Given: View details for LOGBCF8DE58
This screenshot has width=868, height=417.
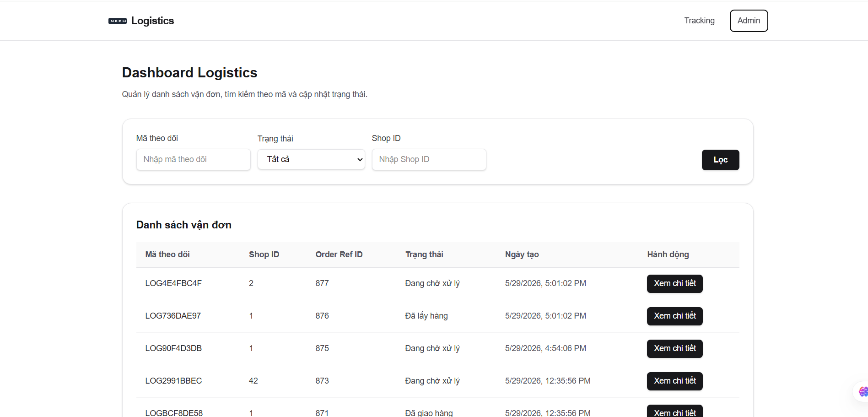Looking at the screenshot, I should 674,412.
